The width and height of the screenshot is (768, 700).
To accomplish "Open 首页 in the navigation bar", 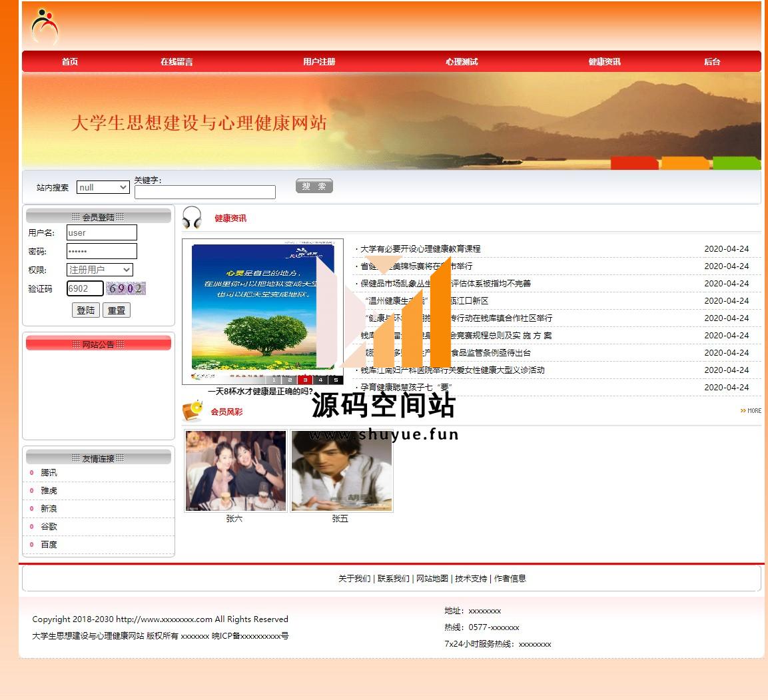I will pyautogui.click(x=70, y=62).
